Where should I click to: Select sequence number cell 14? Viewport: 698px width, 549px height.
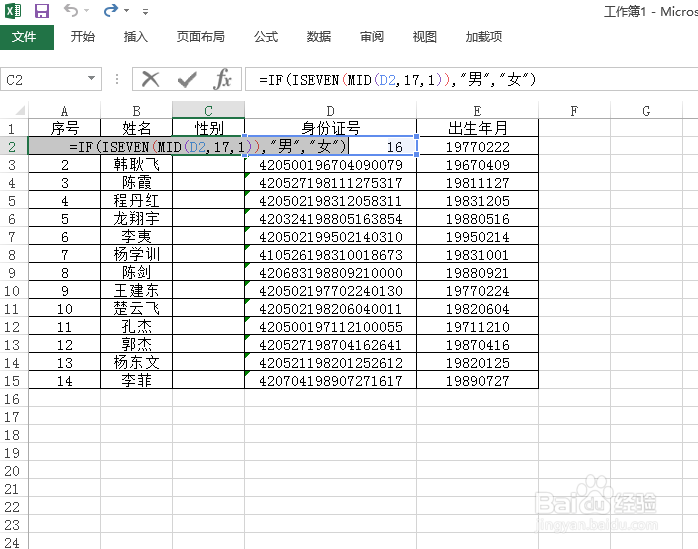[x=65, y=380]
